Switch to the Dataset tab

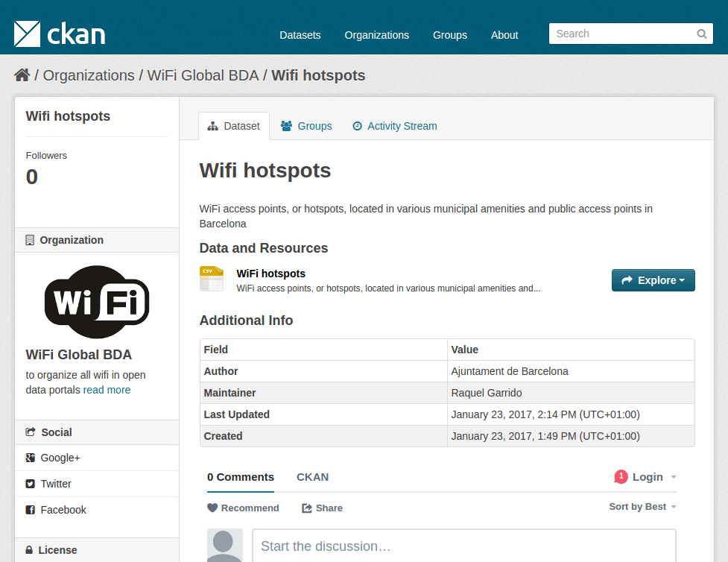pyautogui.click(x=234, y=126)
